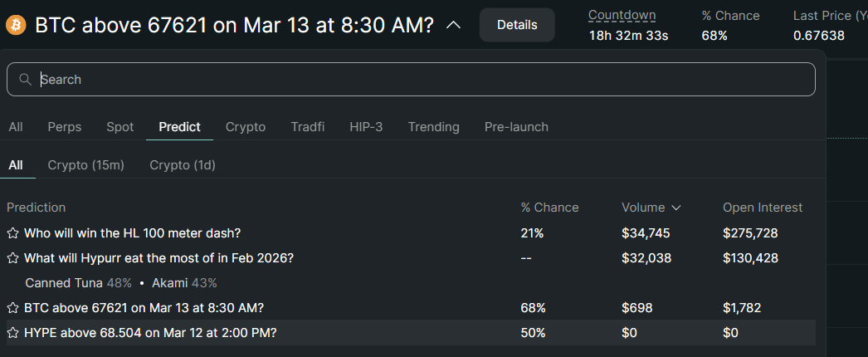Image resolution: width=868 pixels, height=357 pixels.
Task: Switch to the Perps tab
Action: click(x=65, y=127)
